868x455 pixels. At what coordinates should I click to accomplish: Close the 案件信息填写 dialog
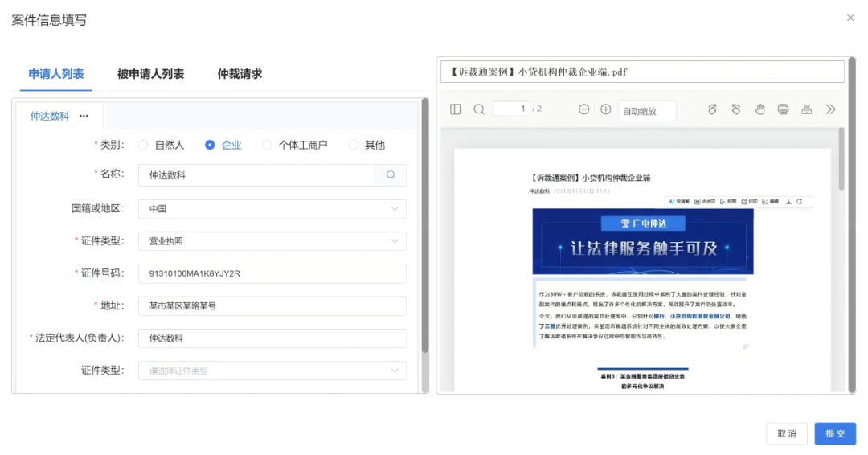point(850,18)
